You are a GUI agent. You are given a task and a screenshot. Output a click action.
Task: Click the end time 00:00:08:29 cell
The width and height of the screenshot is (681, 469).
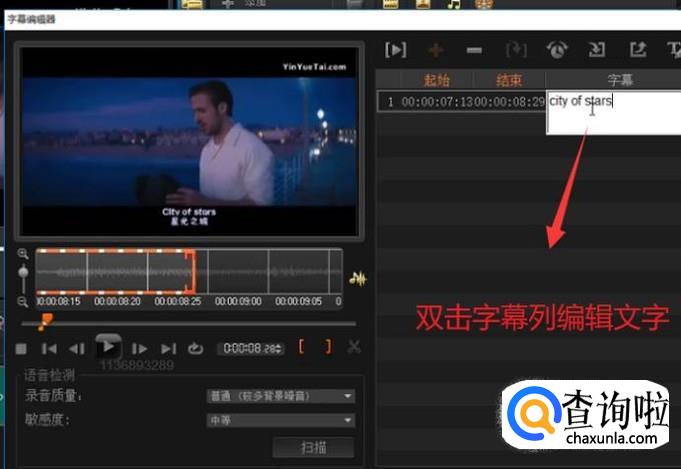point(509,102)
